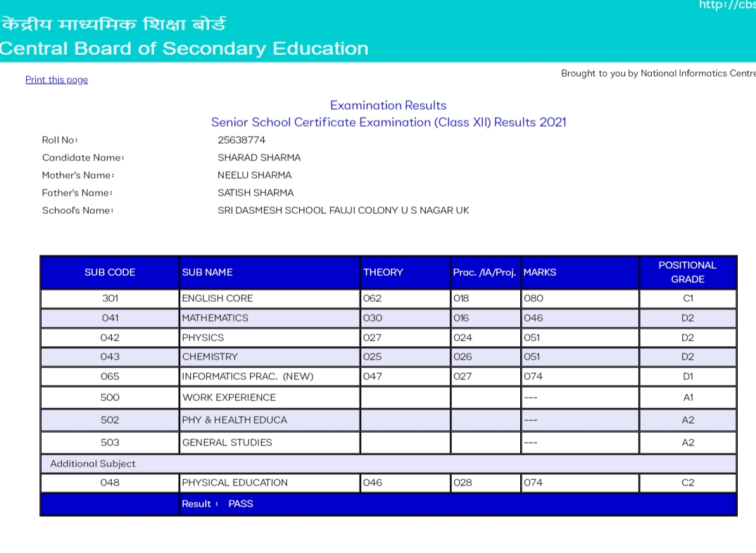Screen dimensions: 756x553
Task: Click the SUB CODE column header
Action: 110,272
